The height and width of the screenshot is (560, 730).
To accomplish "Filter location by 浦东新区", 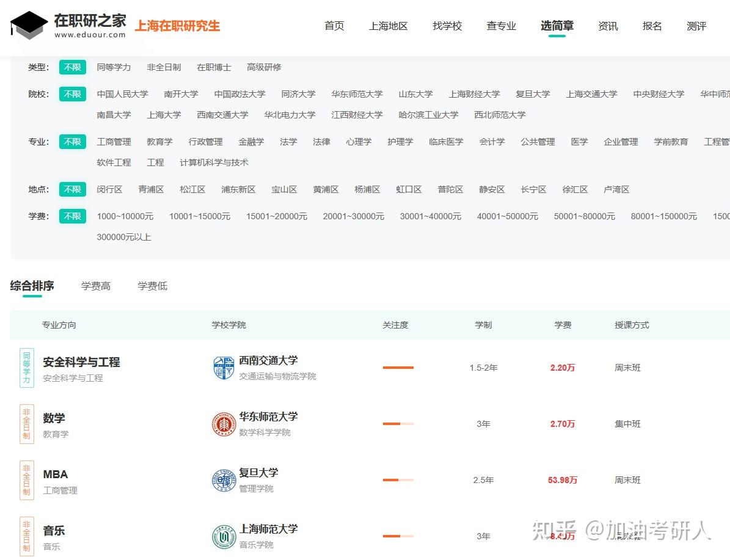I will click(x=238, y=189).
